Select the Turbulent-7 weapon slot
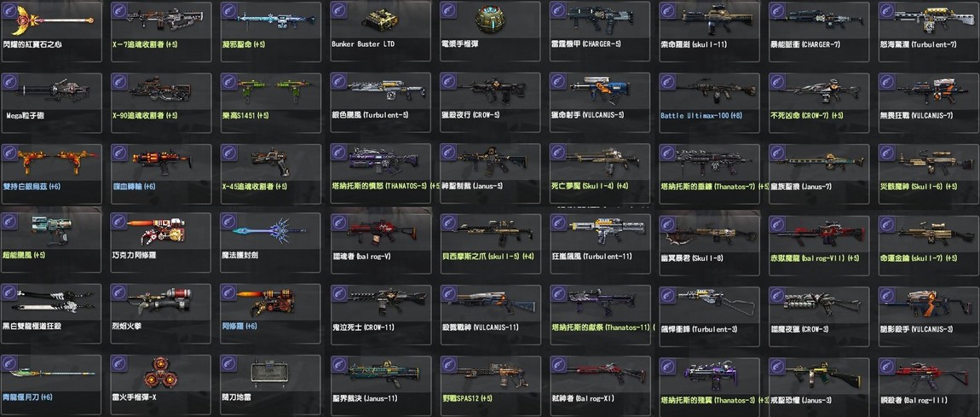 [928, 32]
